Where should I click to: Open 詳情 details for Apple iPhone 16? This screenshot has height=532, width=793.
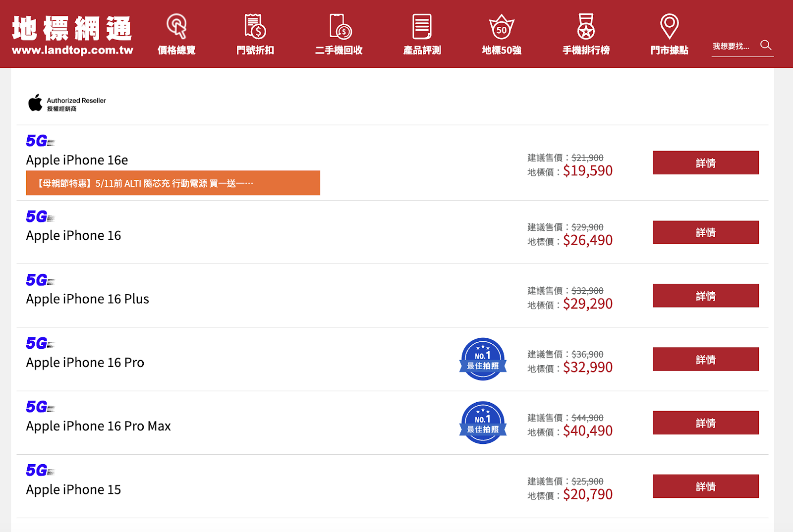pos(705,232)
